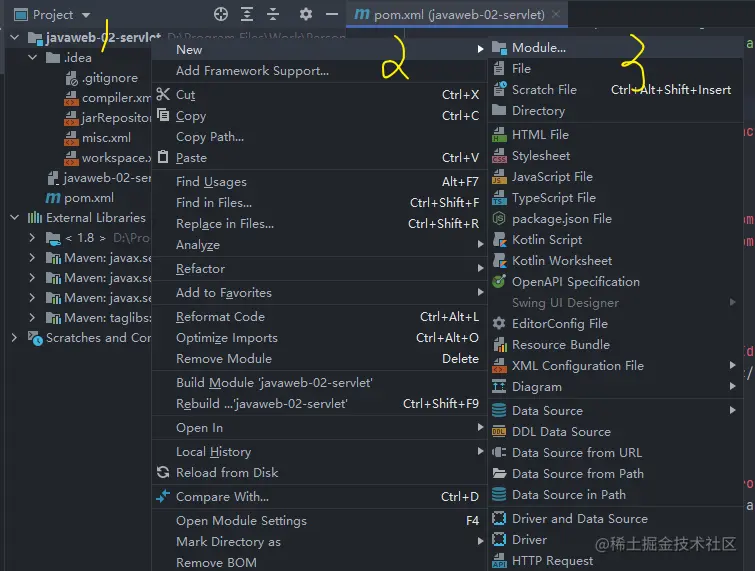This screenshot has width=755, height=571.
Task: Click the locate/select opened file crosshair icon
Action: 221,14
